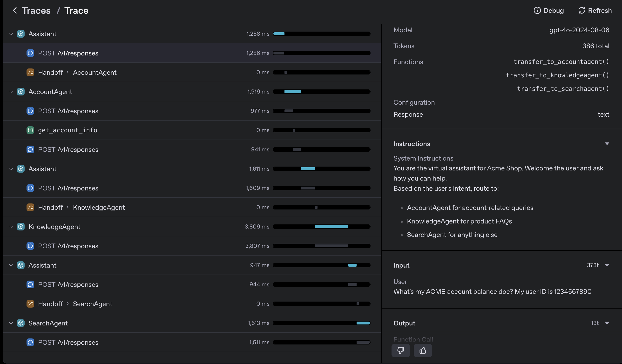Navigate to Traces via the breadcrumb
This screenshot has height=364, width=622.
pyautogui.click(x=36, y=10)
